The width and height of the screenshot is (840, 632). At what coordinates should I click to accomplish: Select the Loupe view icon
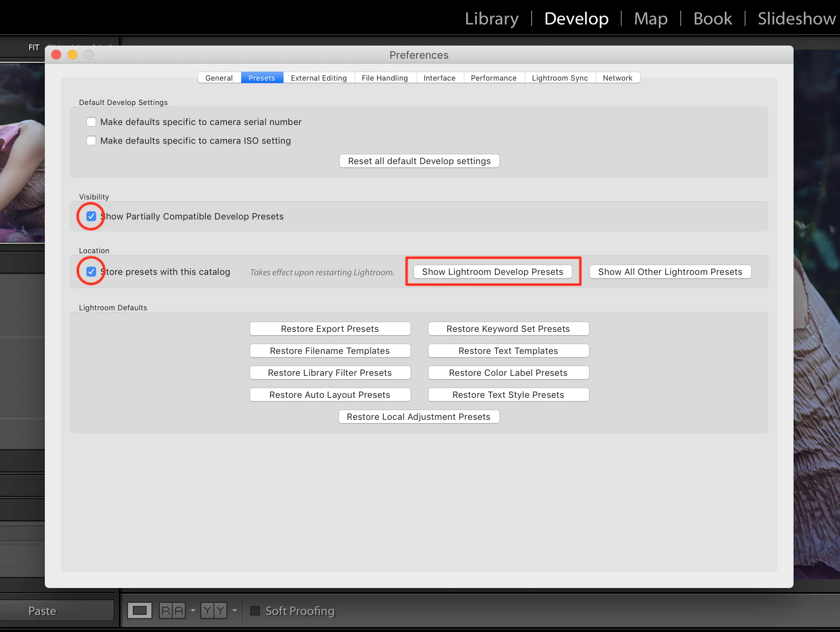click(x=140, y=610)
